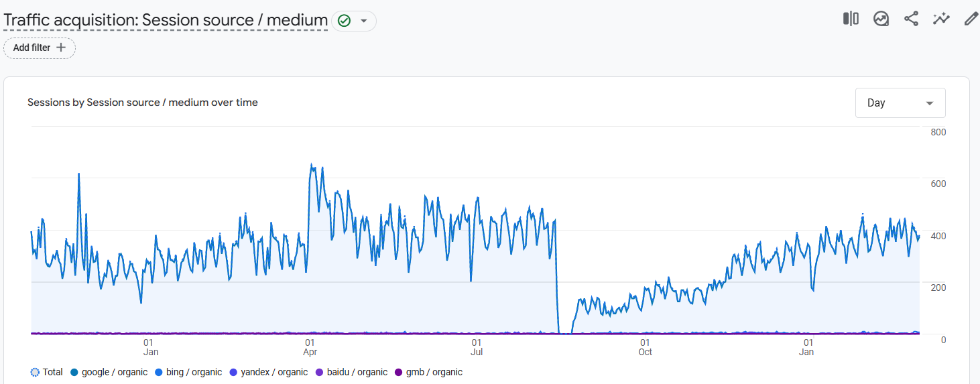980x384 pixels.
Task: Click the chart line spike near April
Action: (x=312, y=164)
